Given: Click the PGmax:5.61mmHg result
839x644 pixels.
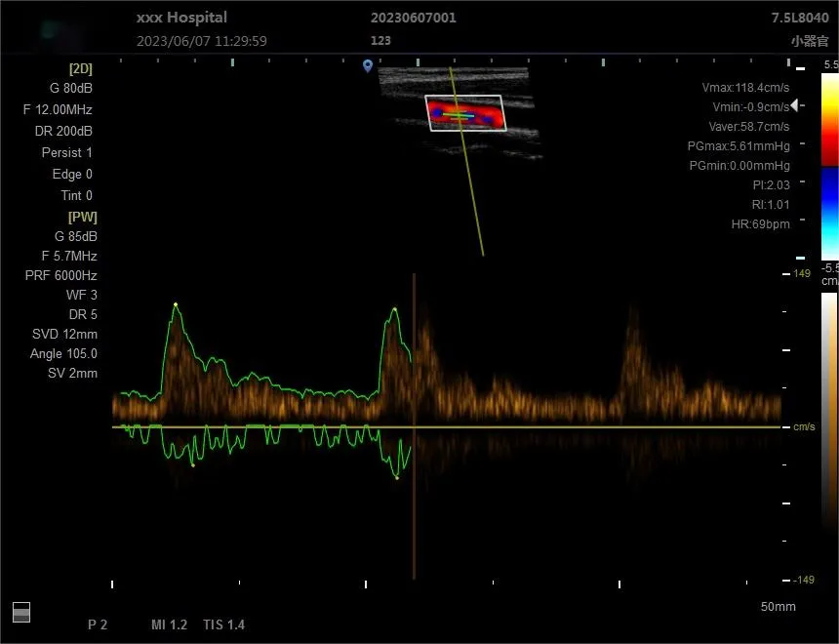Looking at the screenshot, I should [739, 146].
